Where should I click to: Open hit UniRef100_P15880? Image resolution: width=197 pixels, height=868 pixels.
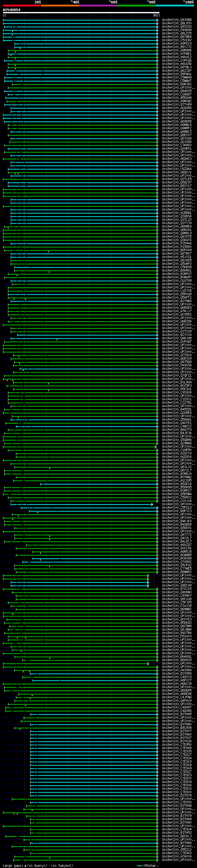point(176,247)
